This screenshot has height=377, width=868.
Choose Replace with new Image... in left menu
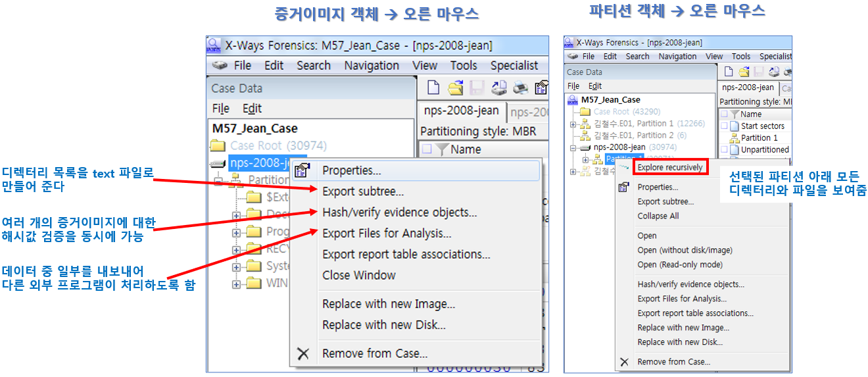point(415,304)
